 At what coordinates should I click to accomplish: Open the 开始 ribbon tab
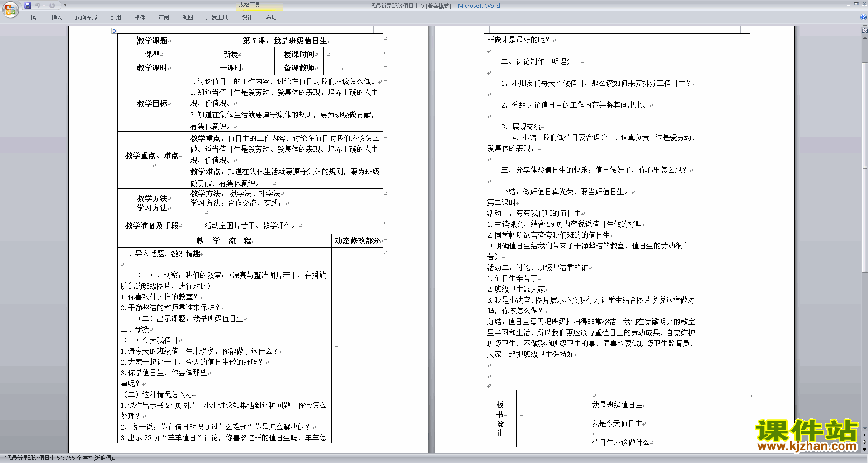tap(33, 17)
